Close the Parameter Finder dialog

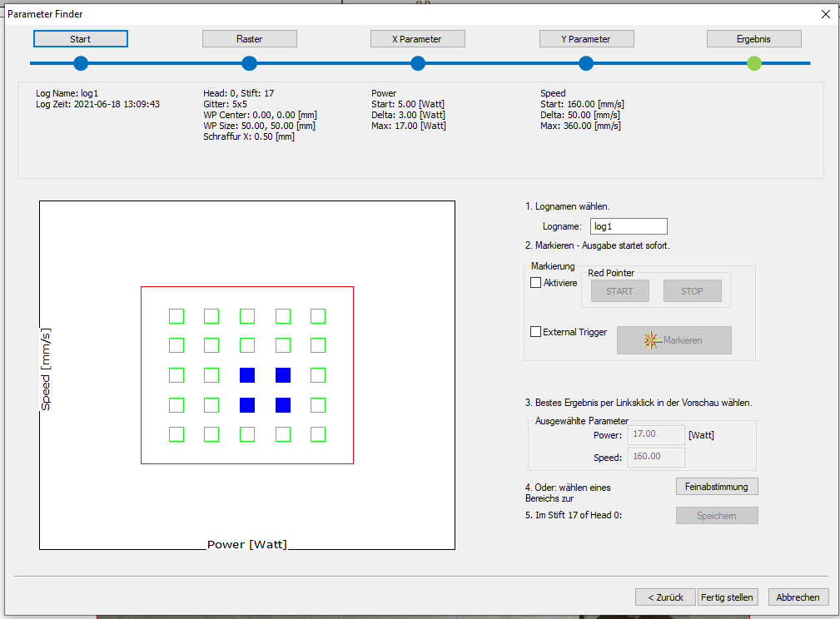pyautogui.click(x=826, y=14)
